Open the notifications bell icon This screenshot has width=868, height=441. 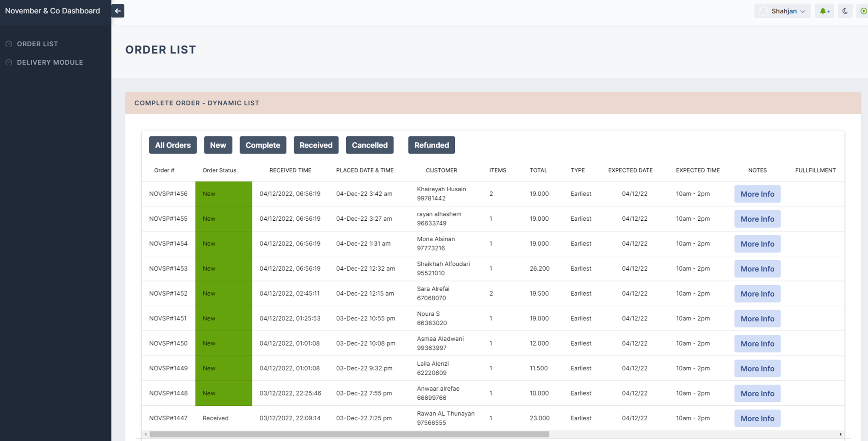coord(823,11)
